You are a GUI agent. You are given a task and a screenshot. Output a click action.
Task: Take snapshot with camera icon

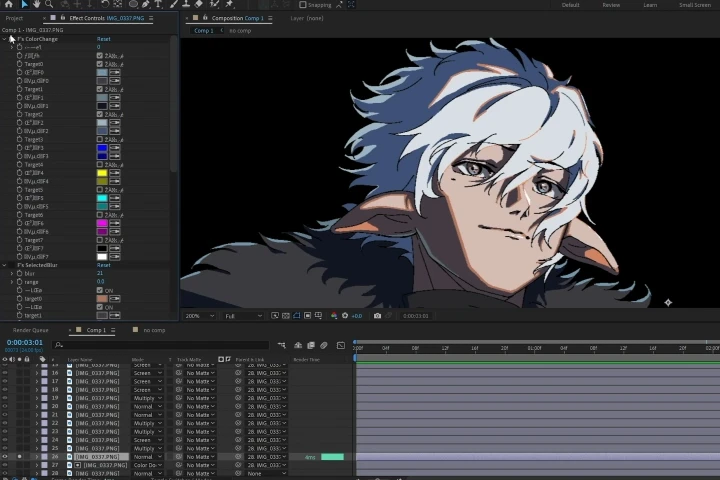coord(377,316)
